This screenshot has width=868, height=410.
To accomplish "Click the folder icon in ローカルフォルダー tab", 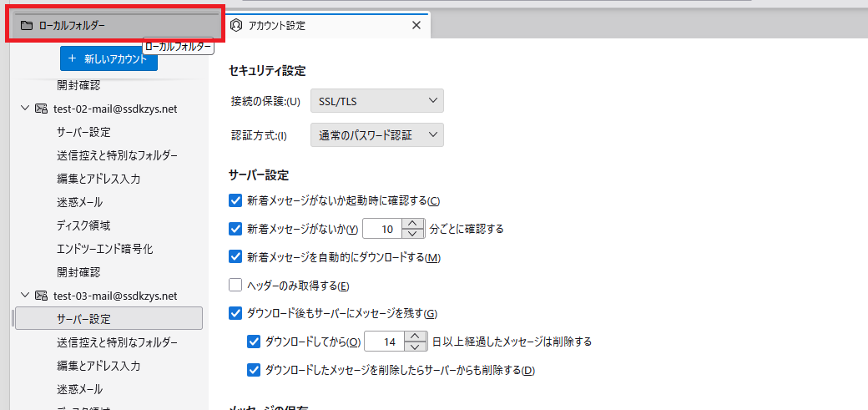I will click(x=27, y=25).
